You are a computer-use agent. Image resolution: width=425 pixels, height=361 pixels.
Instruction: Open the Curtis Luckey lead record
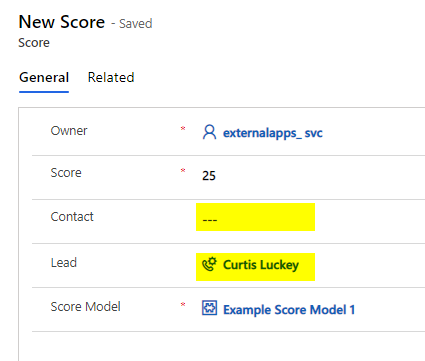click(x=261, y=265)
